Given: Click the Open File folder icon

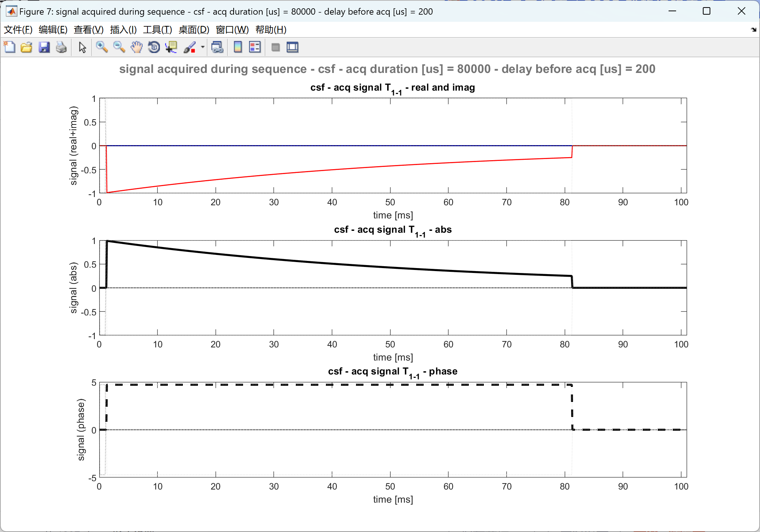Looking at the screenshot, I should [x=26, y=47].
